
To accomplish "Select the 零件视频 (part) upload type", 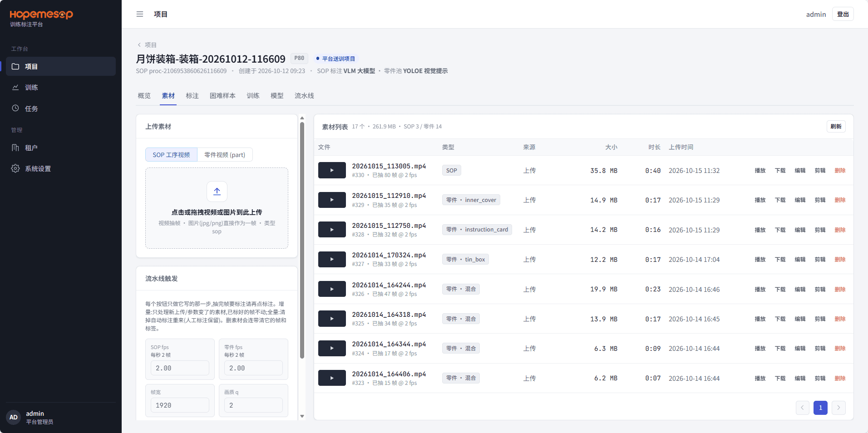I will [225, 155].
